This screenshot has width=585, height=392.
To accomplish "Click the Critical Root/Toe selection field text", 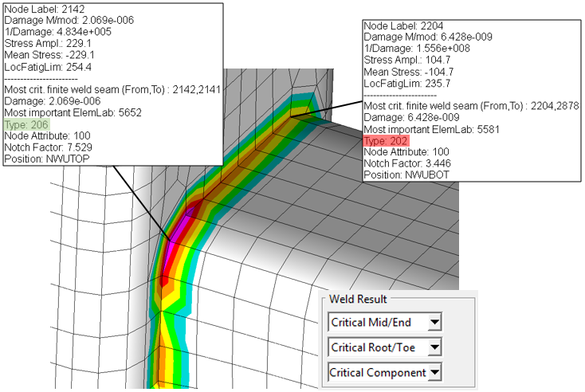I will (x=376, y=347).
